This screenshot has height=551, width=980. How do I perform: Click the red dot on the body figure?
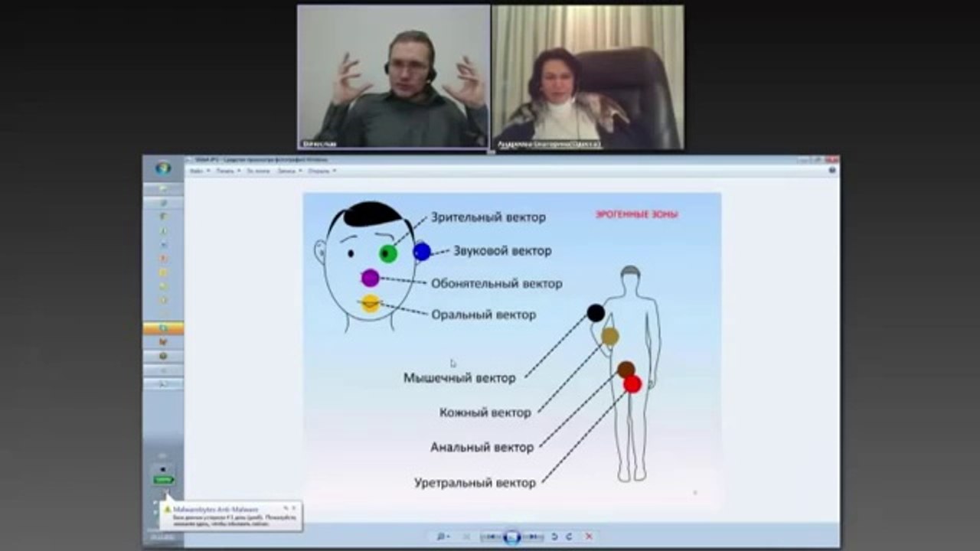point(632,384)
